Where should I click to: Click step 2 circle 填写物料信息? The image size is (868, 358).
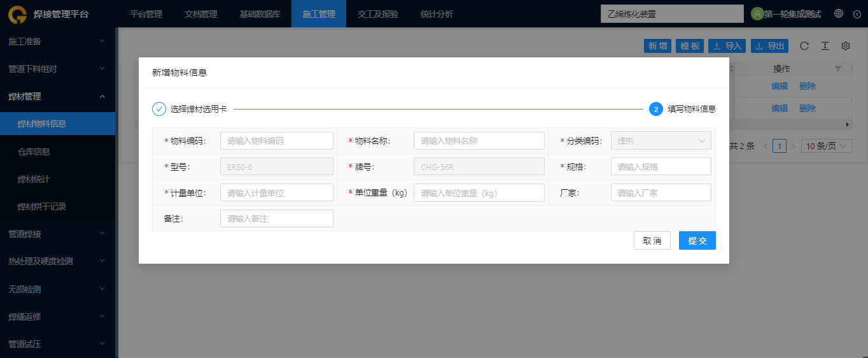pyautogui.click(x=656, y=109)
